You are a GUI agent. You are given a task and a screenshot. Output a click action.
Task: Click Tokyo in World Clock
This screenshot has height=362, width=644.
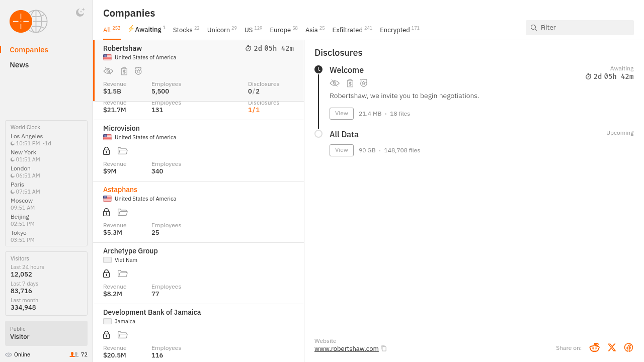click(x=19, y=233)
